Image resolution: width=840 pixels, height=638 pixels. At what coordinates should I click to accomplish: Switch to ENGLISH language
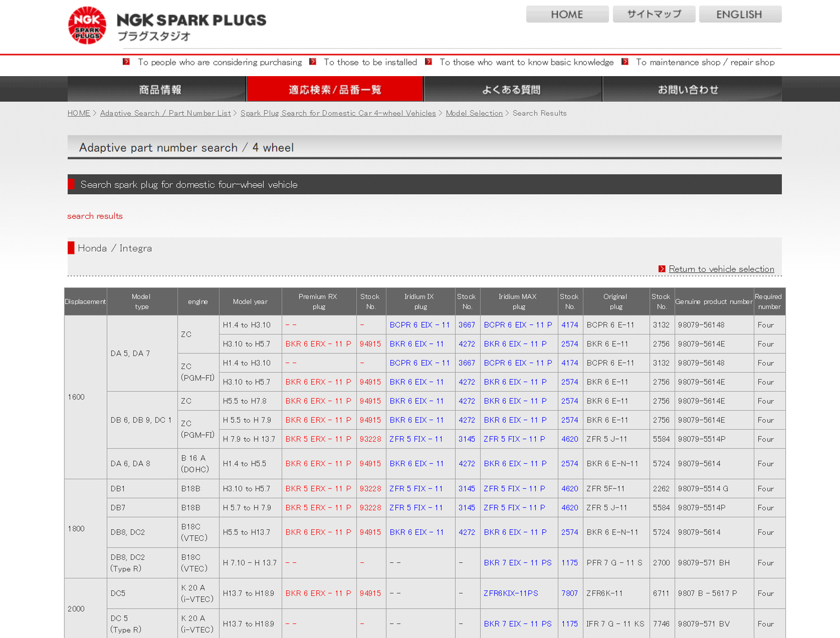[x=740, y=14]
